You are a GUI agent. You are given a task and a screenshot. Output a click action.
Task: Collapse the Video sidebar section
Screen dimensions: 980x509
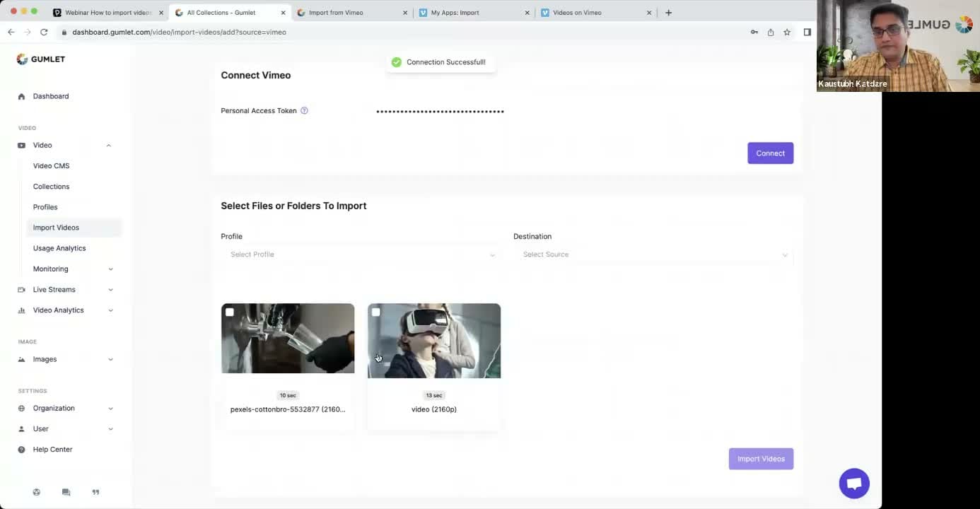point(108,146)
